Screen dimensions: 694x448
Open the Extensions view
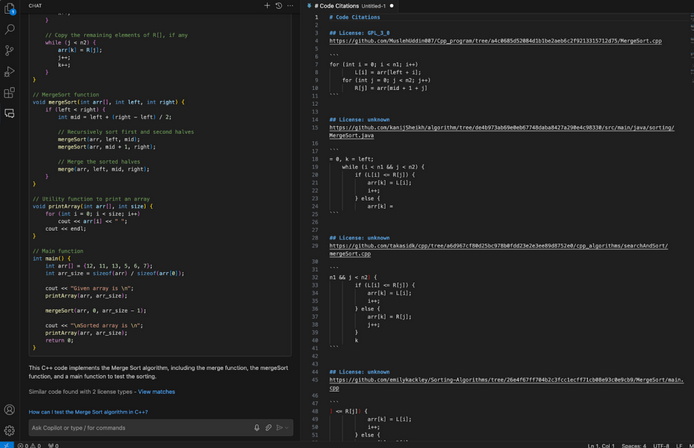[x=10, y=92]
